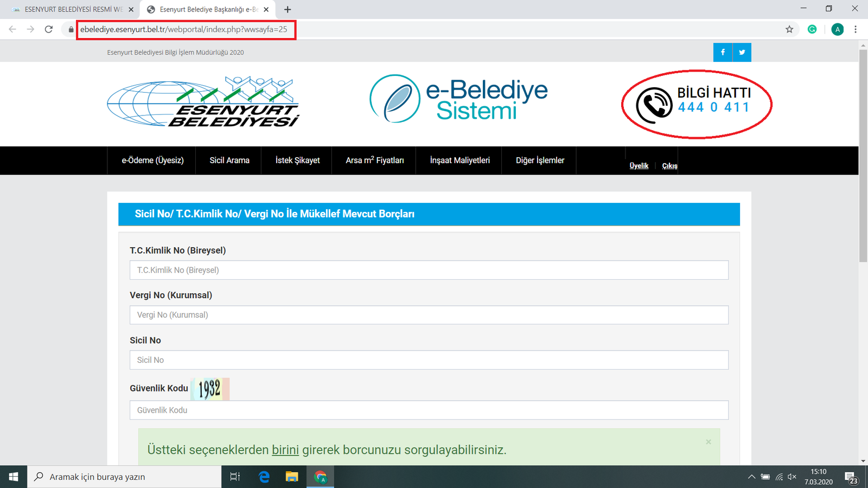
Task: Focus the T.C.Kimlik No input field
Action: [429, 270]
